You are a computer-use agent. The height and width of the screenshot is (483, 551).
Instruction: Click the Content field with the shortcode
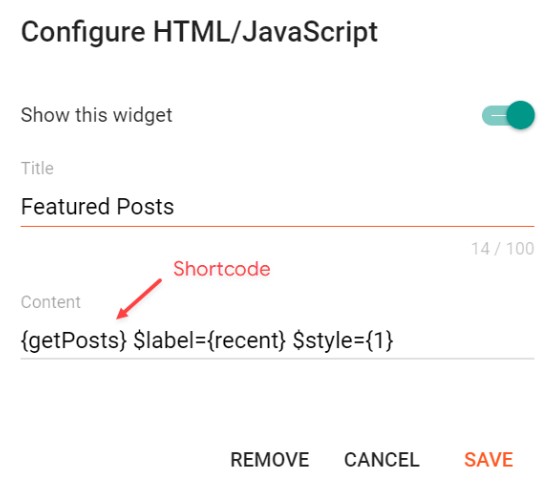coord(277,340)
